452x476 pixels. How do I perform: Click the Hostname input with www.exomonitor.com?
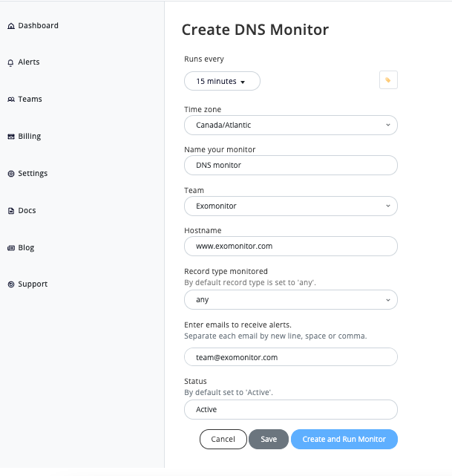coord(291,247)
